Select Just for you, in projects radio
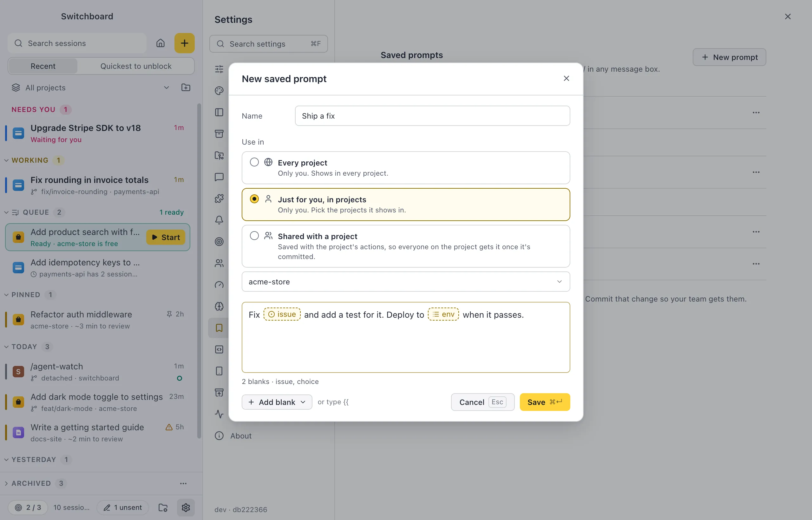This screenshot has width=812, height=520. click(x=254, y=199)
